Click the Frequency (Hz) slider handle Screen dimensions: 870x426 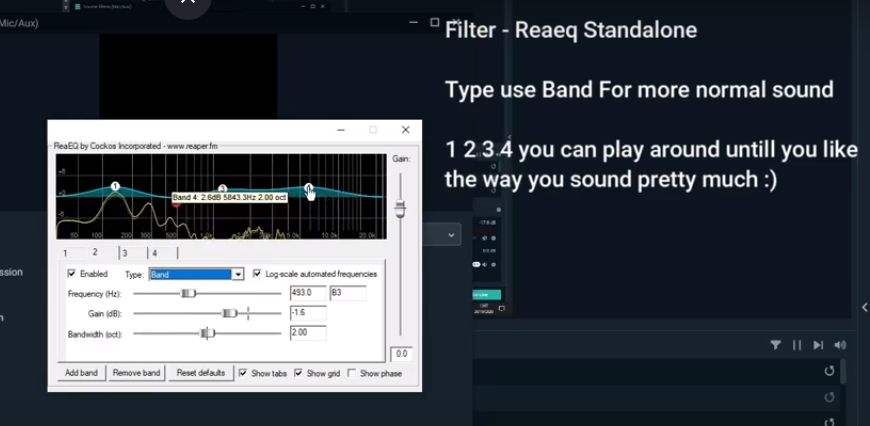point(187,293)
